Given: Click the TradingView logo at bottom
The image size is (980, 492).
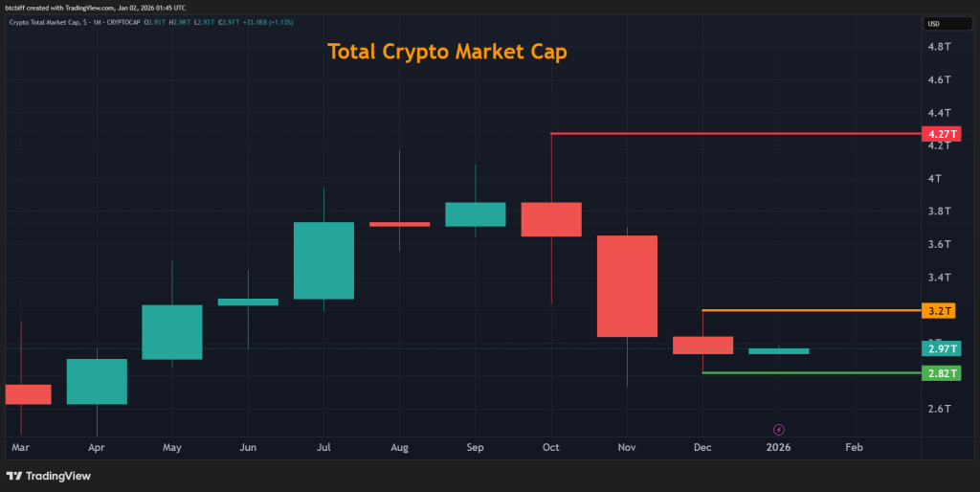Looking at the screenshot, I should click(46, 476).
